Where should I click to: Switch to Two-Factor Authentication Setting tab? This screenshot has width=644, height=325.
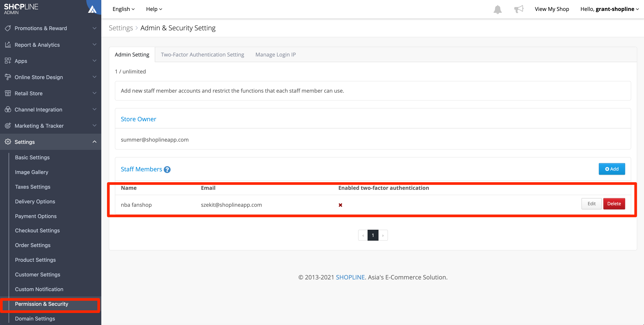(x=202, y=54)
